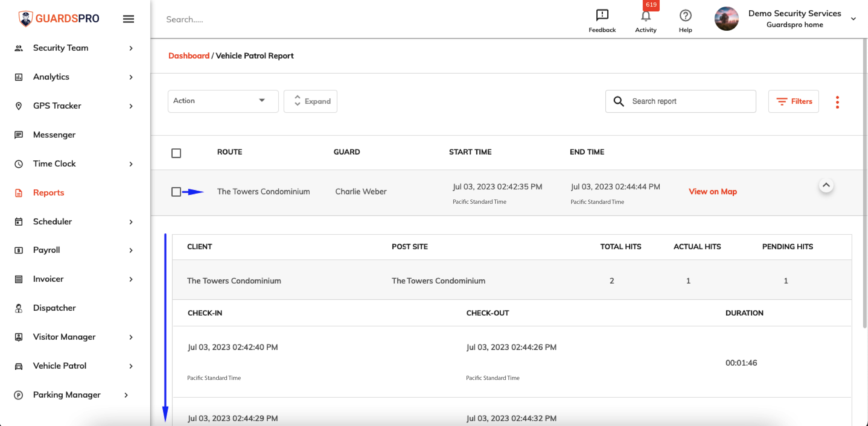The width and height of the screenshot is (868, 426).
Task: Click the 00:01:46 duration value
Action: [741, 363]
